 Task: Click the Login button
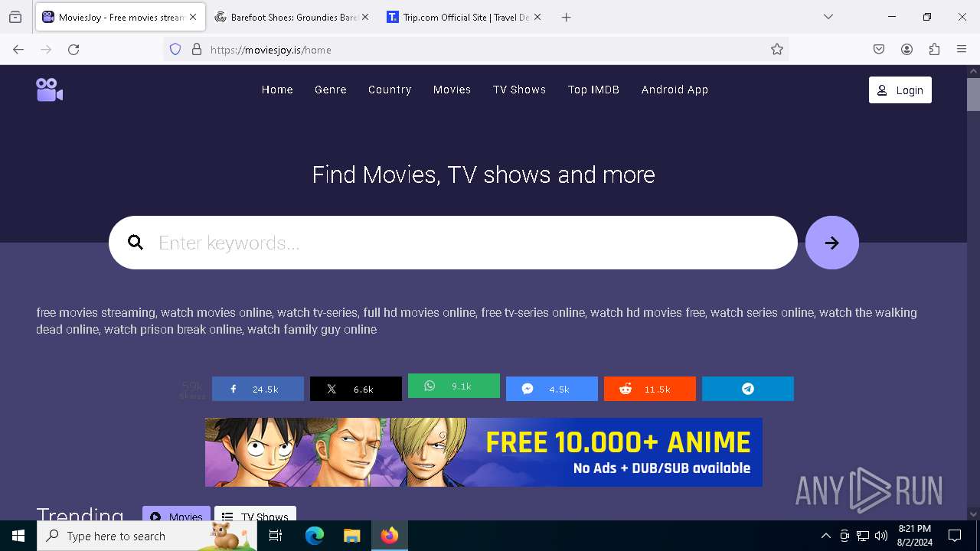pos(900,90)
